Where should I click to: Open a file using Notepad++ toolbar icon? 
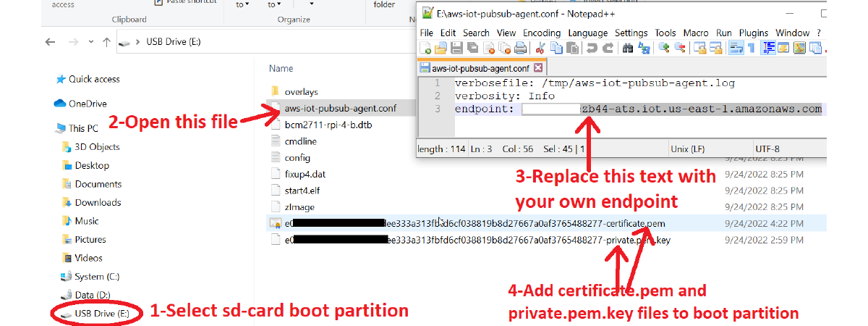pos(441,48)
